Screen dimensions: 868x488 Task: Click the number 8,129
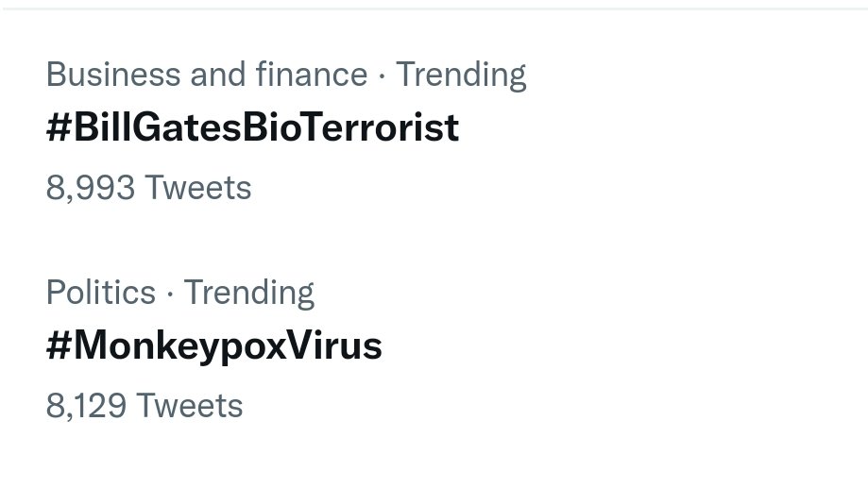[x=86, y=406]
